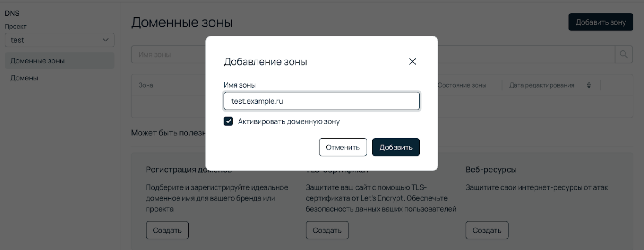Image resolution: width=644 pixels, height=250 pixels.
Task: Click «Создать» under «Веб-ресурсы»
Action: point(487,230)
